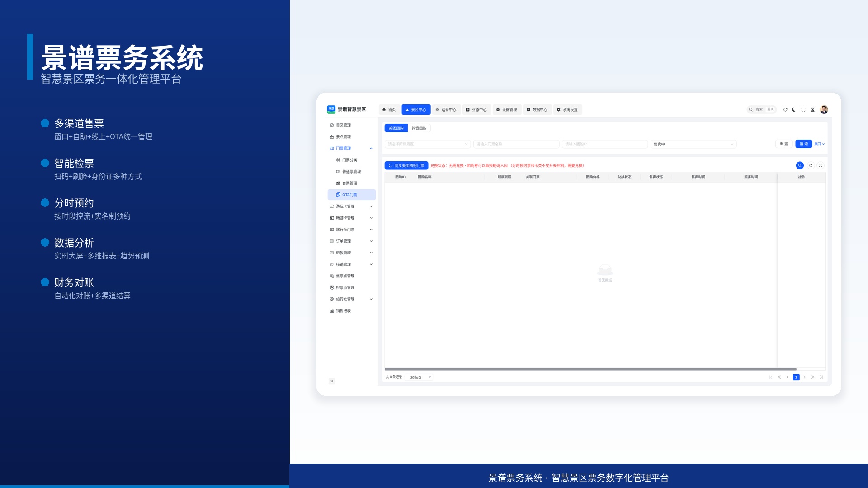Open the 请选择所属景区 dropdown
The image size is (868, 488).
click(428, 144)
